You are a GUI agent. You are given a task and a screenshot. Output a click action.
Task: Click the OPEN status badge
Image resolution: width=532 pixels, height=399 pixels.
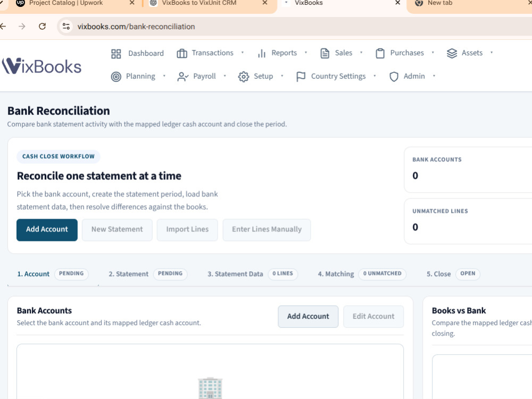click(468, 273)
